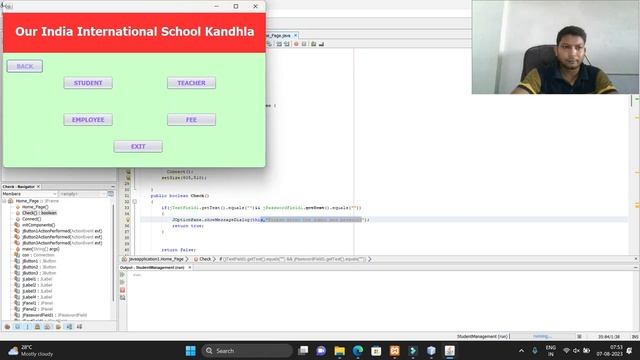Select jButton1ActionPerformed in Navigator
The height and width of the screenshot is (360, 640).
[62, 231]
